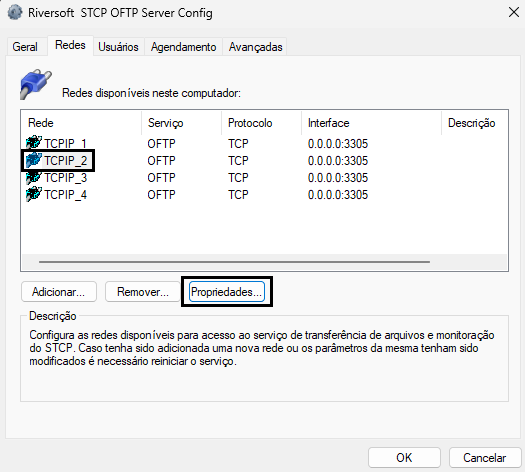
Task: Click OFTP in the TCPIP_1 row
Action: tap(161, 144)
